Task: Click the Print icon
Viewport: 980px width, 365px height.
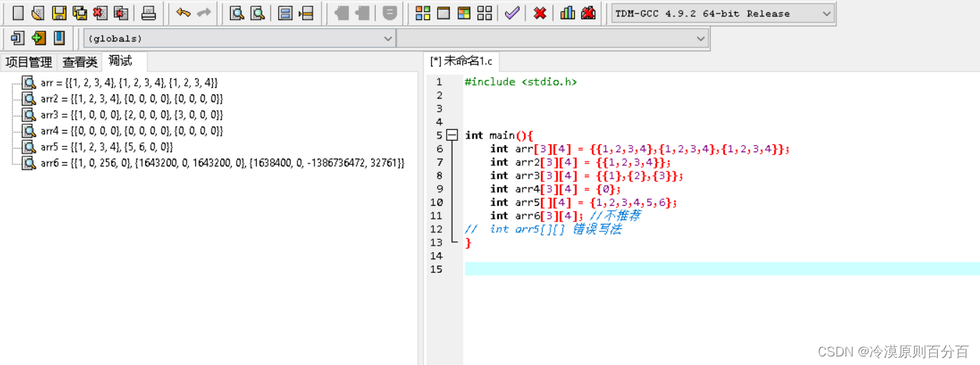Action: pos(148,13)
